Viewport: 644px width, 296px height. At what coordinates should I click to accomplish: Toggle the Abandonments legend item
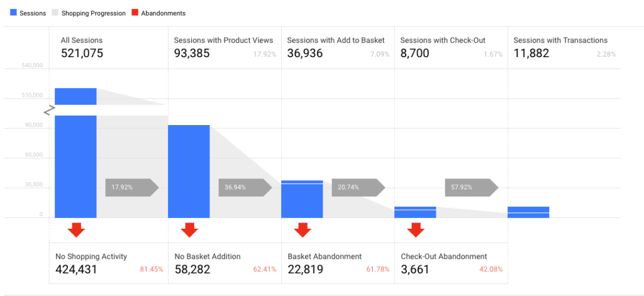click(x=158, y=13)
